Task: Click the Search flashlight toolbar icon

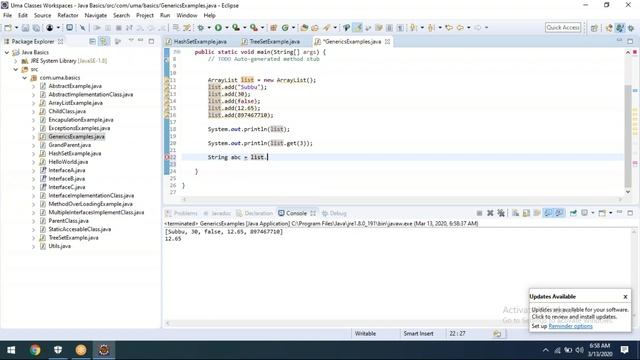Action: click(x=327, y=28)
